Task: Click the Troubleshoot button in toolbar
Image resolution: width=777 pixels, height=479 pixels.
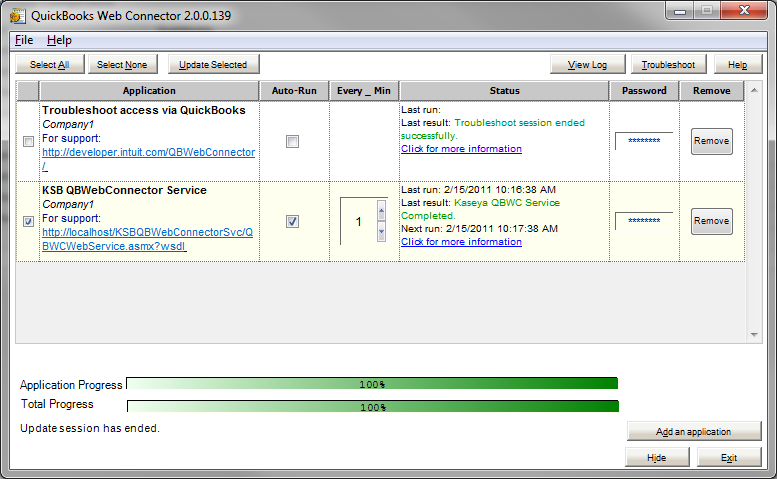Action: coord(669,64)
